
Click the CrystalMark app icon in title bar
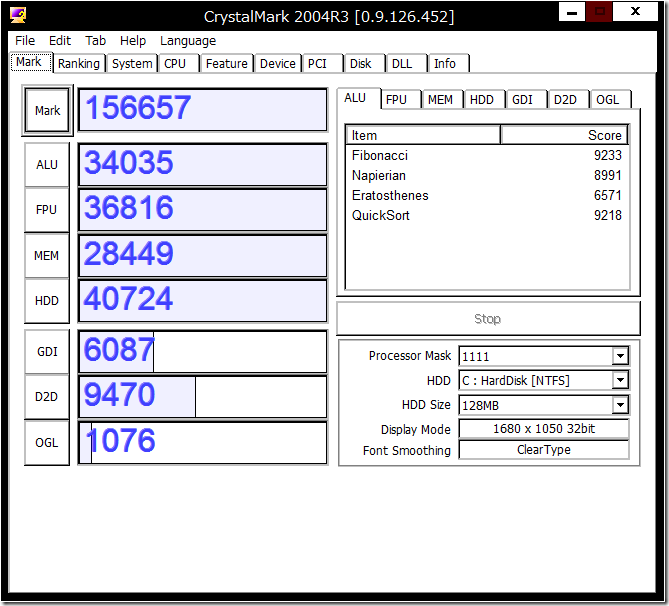point(18,15)
